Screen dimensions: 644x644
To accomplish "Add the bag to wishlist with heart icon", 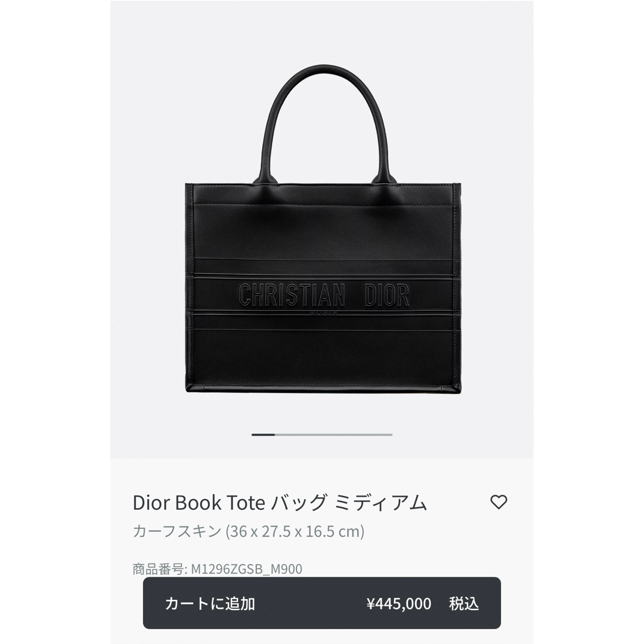I will [x=499, y=502].
